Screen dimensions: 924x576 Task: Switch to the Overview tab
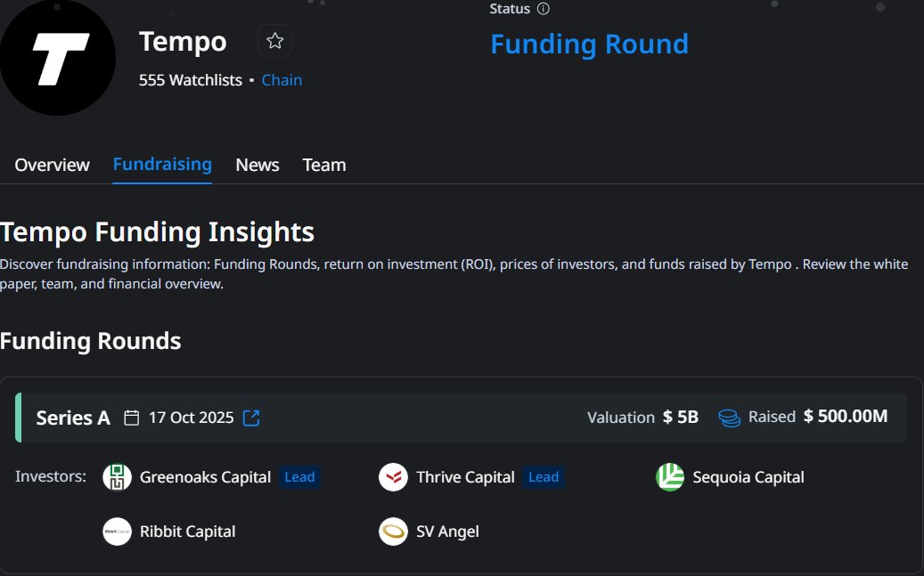click(x=52, y=165)
